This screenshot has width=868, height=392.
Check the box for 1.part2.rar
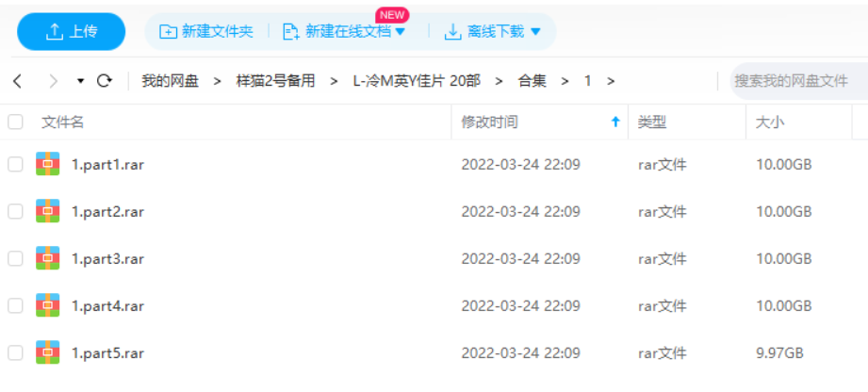[15, 211]
